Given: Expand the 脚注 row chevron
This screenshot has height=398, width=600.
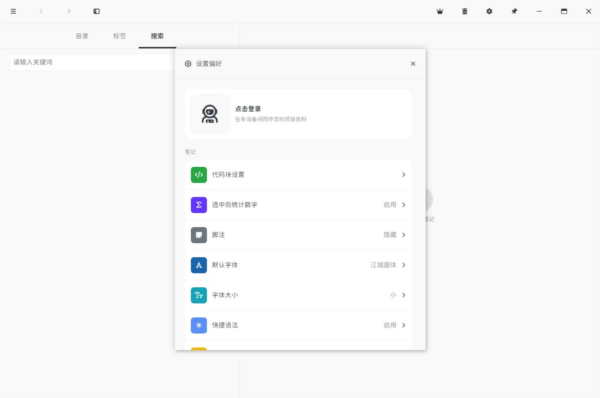Looking at the screenshot, I should [x=404, y=235].
